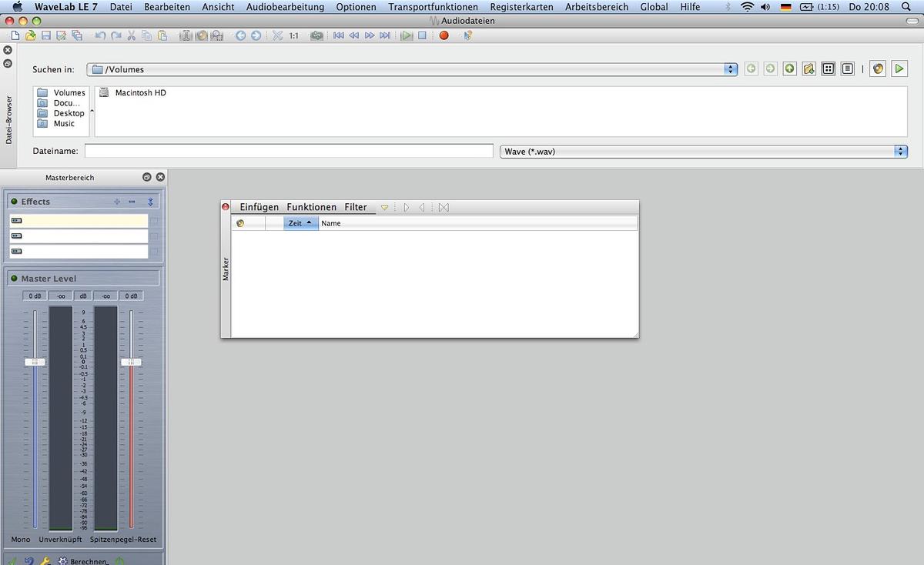Click the Save As toolbar icon
924x565 pixels.
(x=61, y=35)
